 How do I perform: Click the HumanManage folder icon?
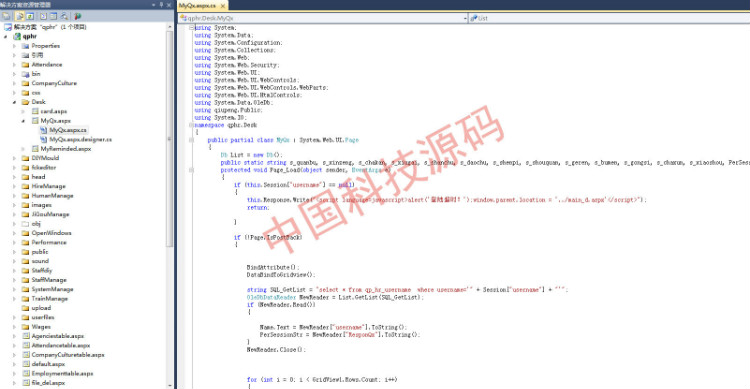(25, 196)
